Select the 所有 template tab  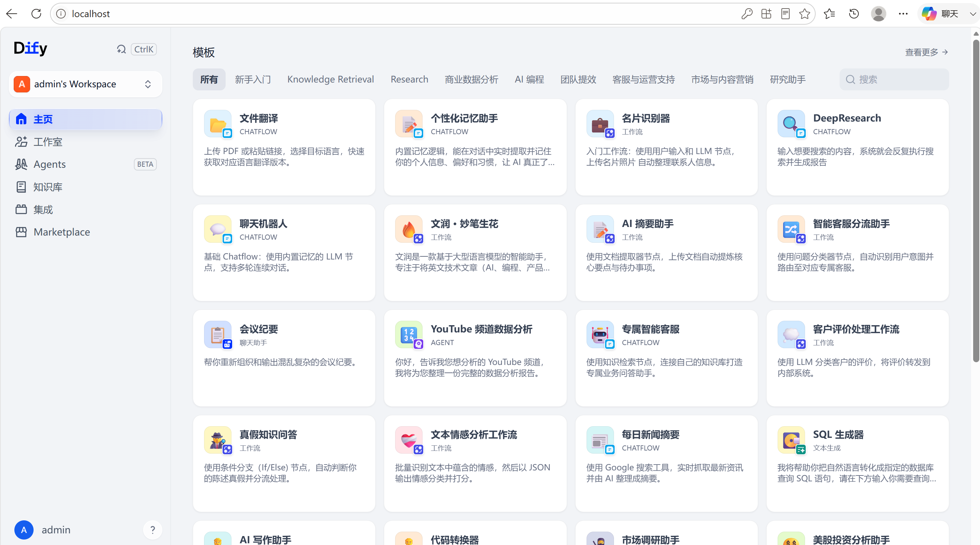coord(209,79)
